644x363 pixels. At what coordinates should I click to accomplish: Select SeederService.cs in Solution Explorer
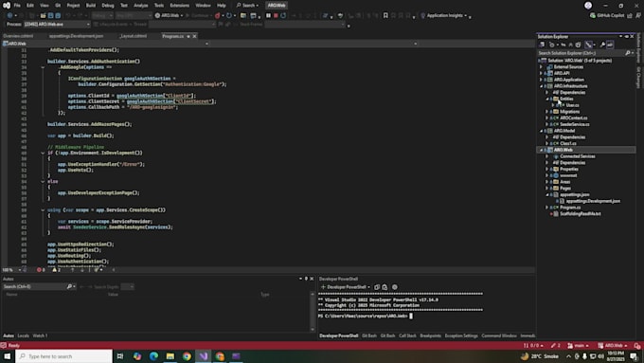click(x=574, y=124)
